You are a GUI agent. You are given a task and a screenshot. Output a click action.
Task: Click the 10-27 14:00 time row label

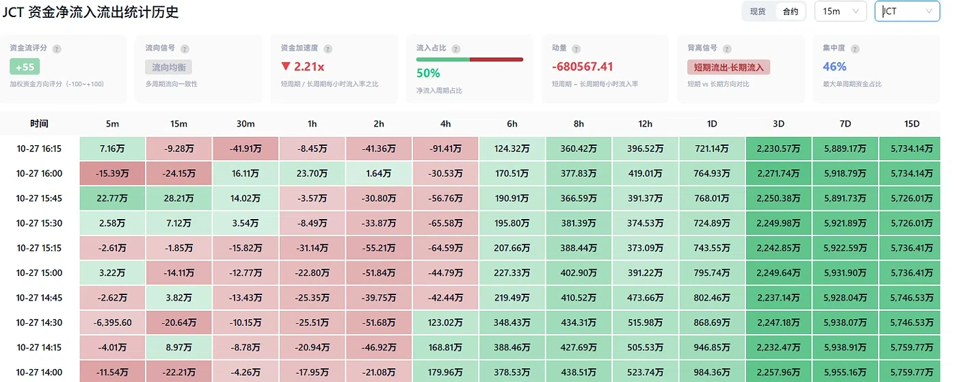click(x=39, y=372)
